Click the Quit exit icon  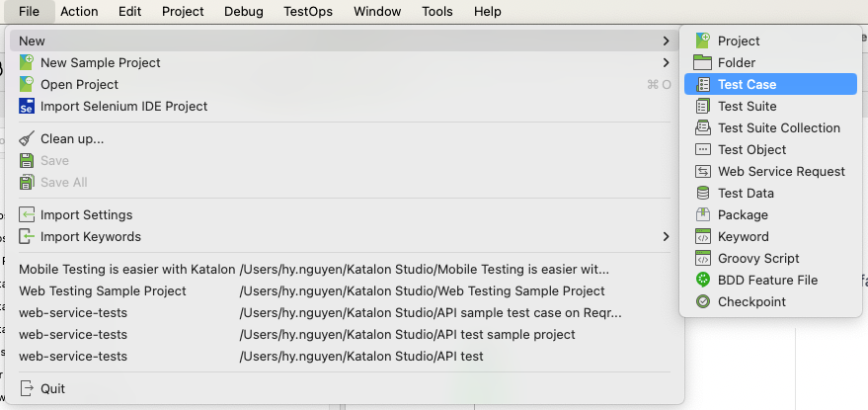(x=27, y=388)
